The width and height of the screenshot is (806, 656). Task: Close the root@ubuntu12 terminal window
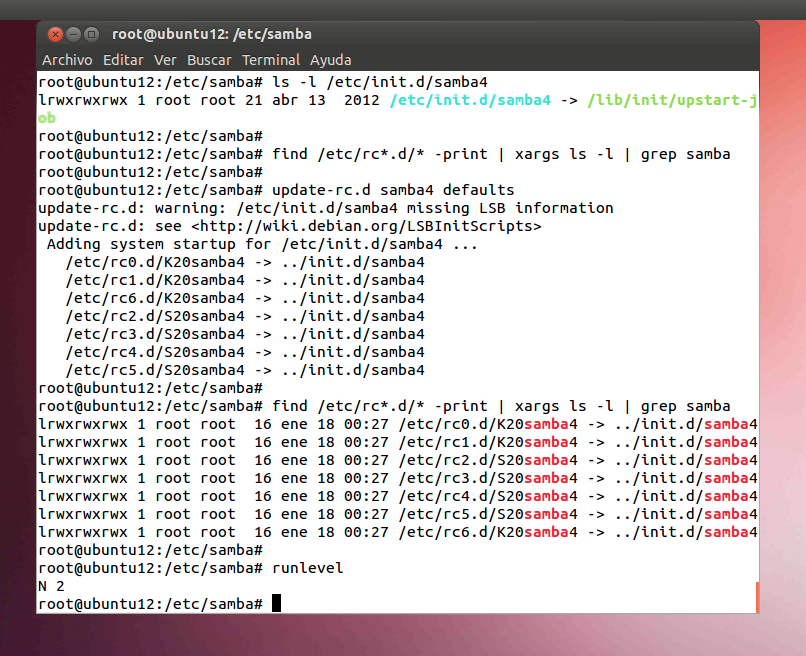[x=55, y=35]
